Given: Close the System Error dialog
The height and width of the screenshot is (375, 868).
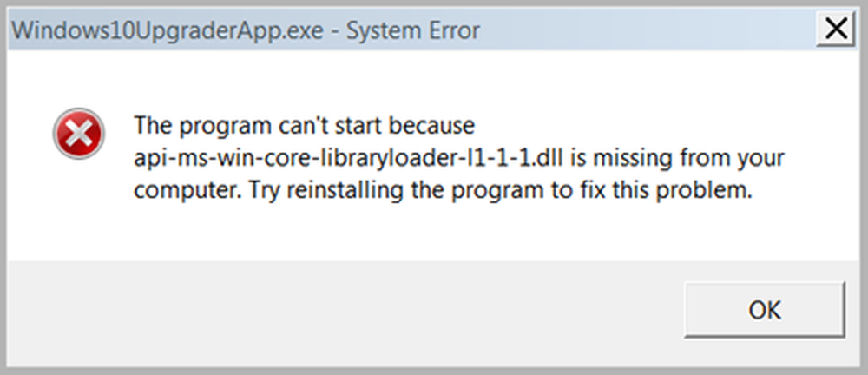Looking at the screenshot, I should pos(835,31).
